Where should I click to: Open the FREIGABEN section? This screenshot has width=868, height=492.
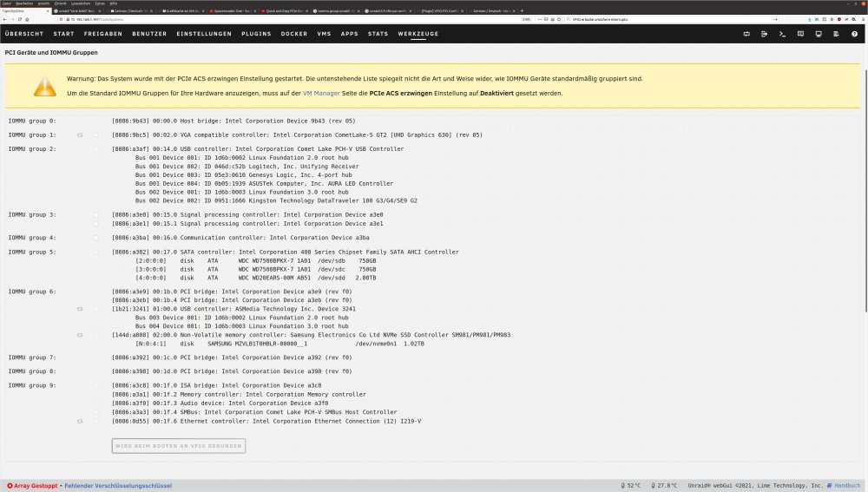coord(103,34)
